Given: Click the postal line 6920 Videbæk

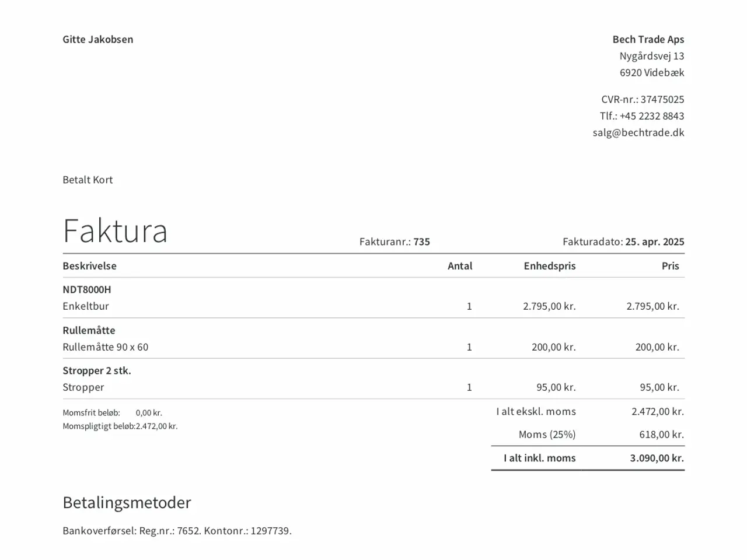Looking at the screenshot, I should click(x=652, y=73).
